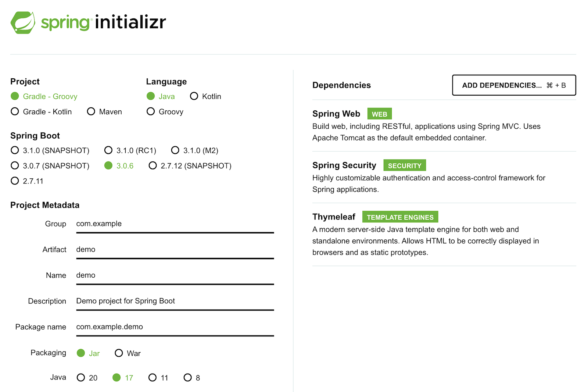Click the Add Dependencies button
Image resolution: width=588 pixels, height=392 pixels.
[x=514, y=85]
